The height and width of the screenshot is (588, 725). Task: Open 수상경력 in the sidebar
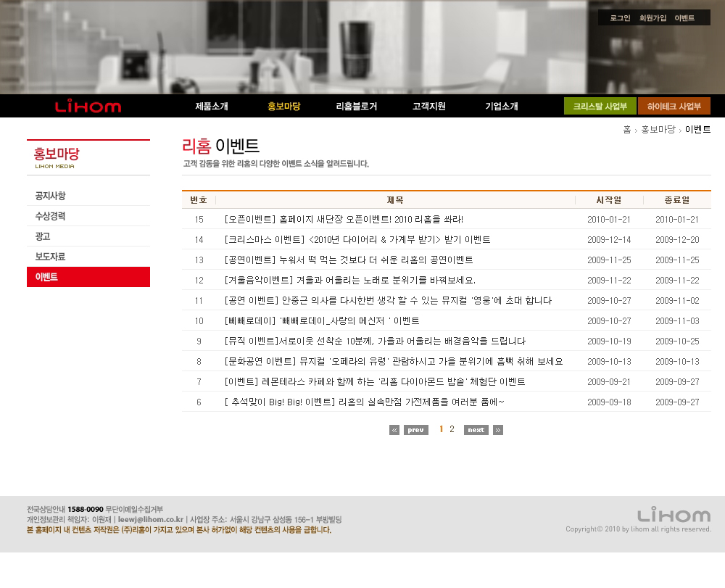click(51, 216)
